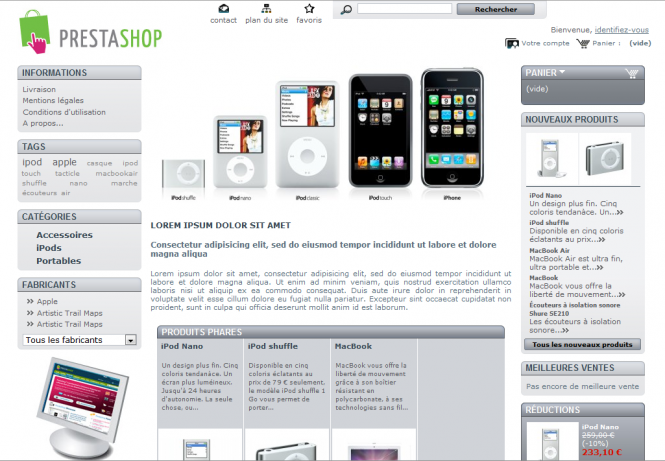Open the A propos page
Screen dimensions: 665x461
pos(43,123)
